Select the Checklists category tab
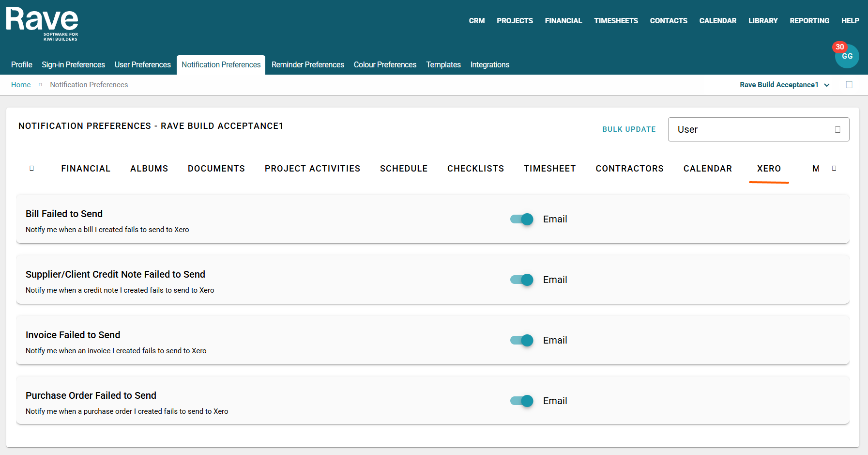The width and height of the screenshot is (868, 455). click(x=475, y=169)
